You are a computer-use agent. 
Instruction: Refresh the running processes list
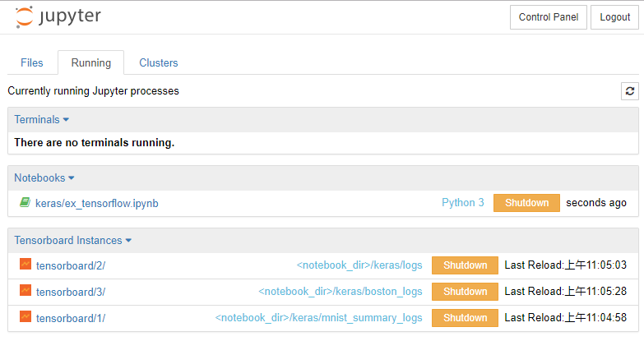(630, 91)
